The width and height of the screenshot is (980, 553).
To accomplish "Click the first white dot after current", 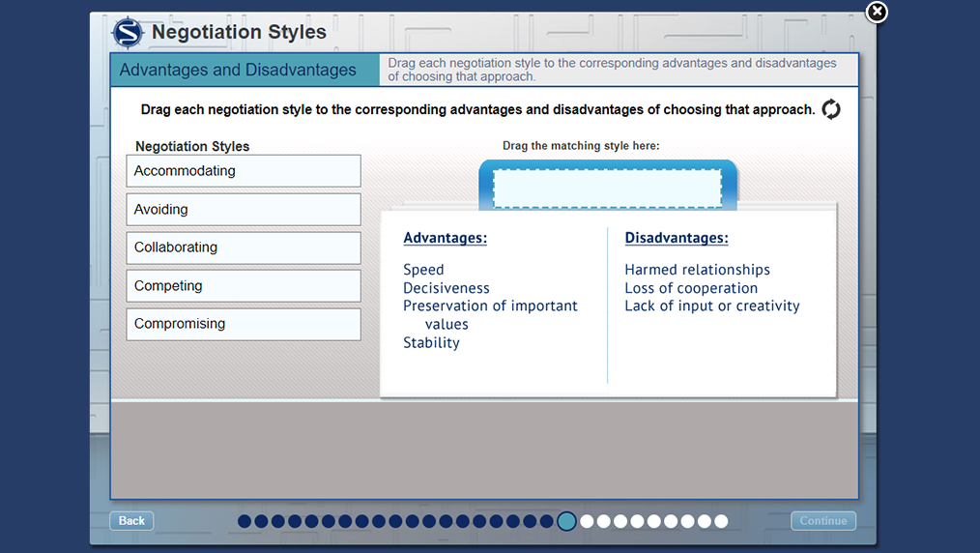I will point(587,521).
